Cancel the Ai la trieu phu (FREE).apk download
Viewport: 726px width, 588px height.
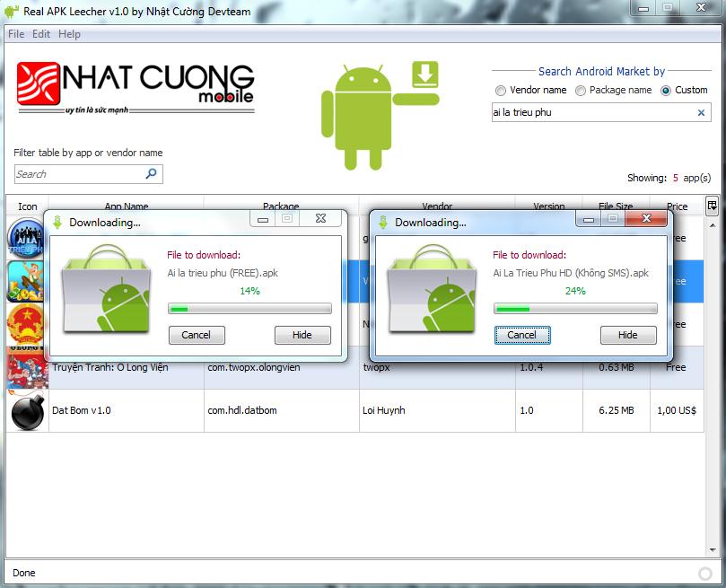tap(196, 335)
